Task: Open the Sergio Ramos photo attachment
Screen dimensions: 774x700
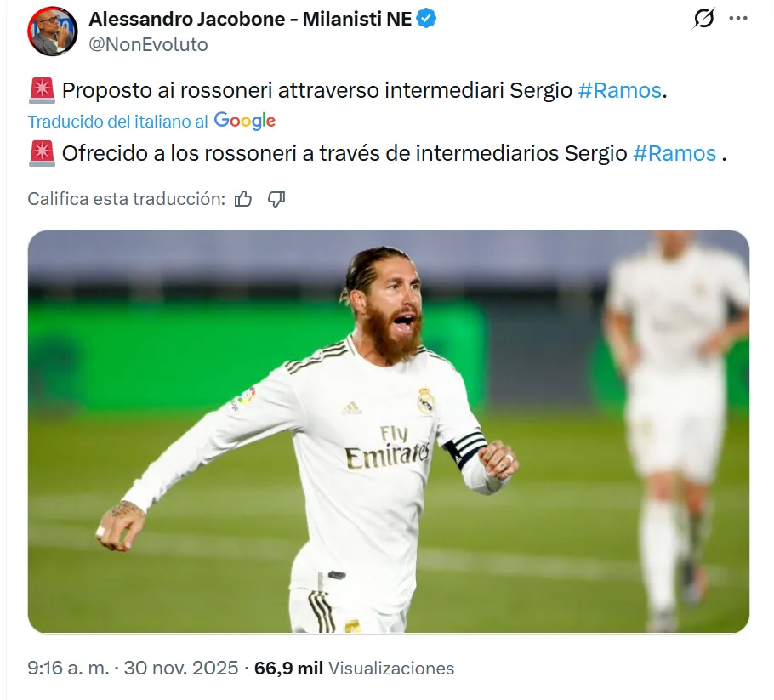Action: pyautogui.click(x=389, y=431)
